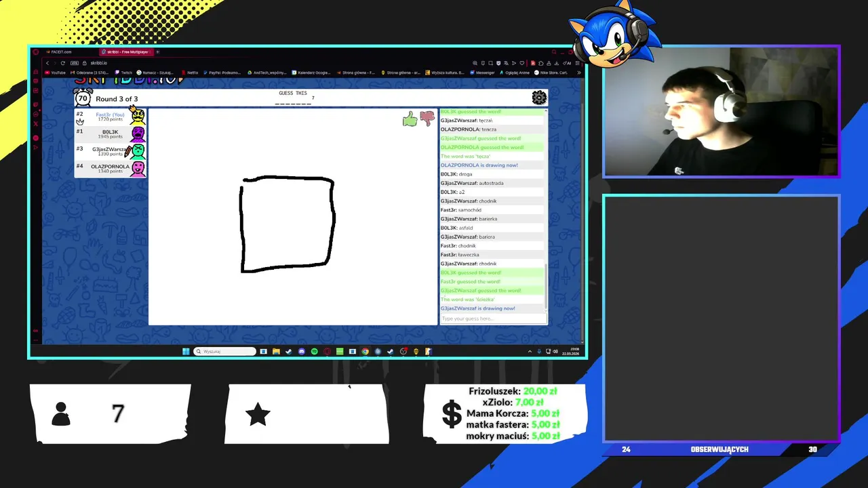Give a thumbs down to the drawing
This screenshot has height=488, width=868.
(427, 119)
